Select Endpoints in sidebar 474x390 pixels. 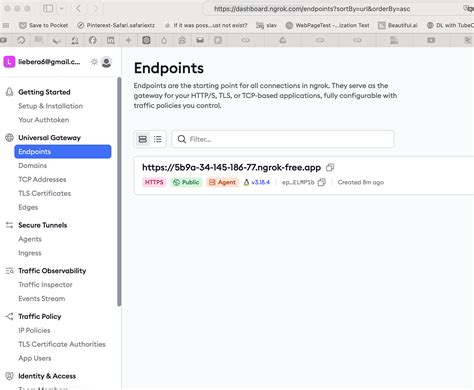pyautogui.click(x=63, y=152)
